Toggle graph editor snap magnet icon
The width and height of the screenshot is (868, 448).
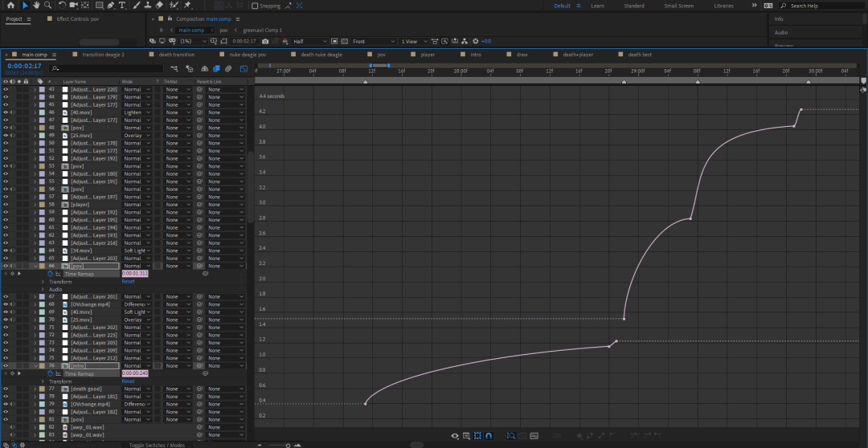(x=489, y=436)
